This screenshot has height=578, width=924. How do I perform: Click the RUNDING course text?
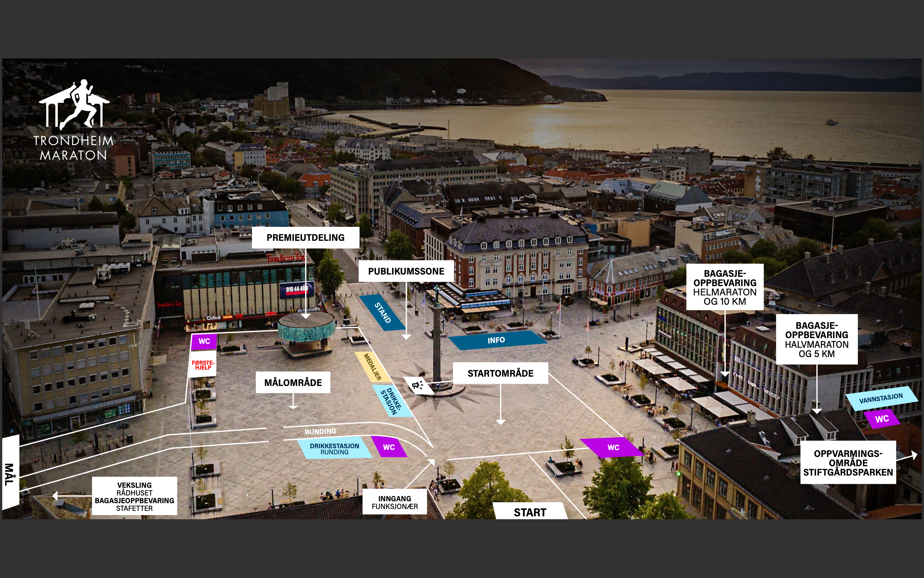[320, 432]
